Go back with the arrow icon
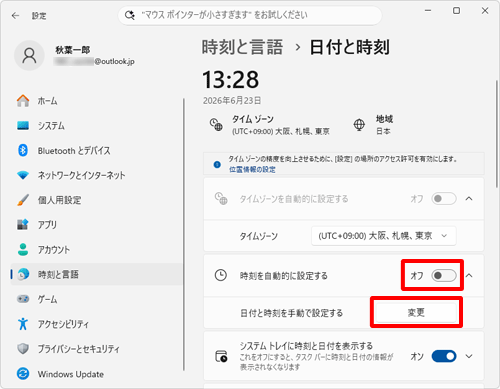Screen dimensions: 500x389 pyautogui.click(x=15, y=15)
